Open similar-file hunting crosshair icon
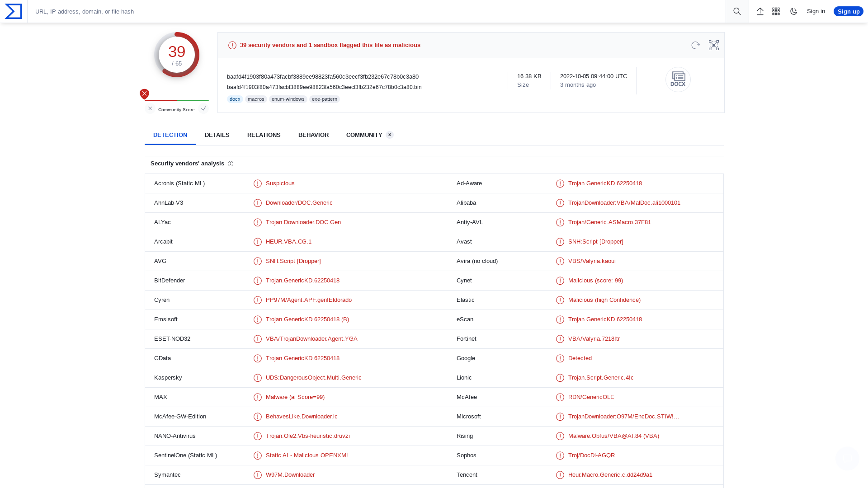 coord(713,45)
